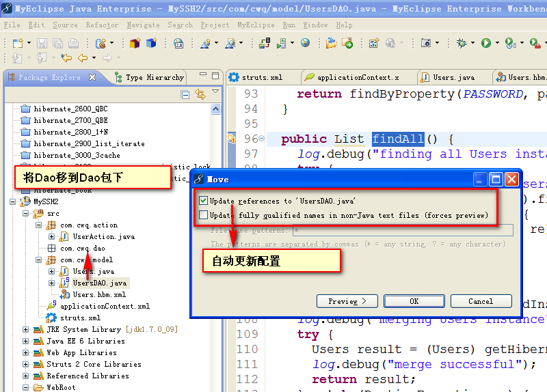Maximize the Package Explorer panel
This screenshot has height=392, width=547.
pos(215,76)
